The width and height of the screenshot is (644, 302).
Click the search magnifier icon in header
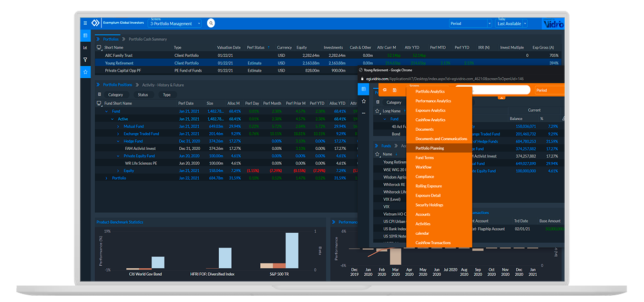[x=211, y=23]
